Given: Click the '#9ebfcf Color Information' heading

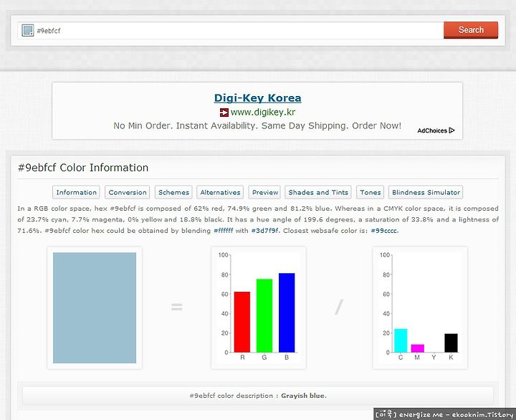Looking at the screenshot, I should [x=83, y=168].
